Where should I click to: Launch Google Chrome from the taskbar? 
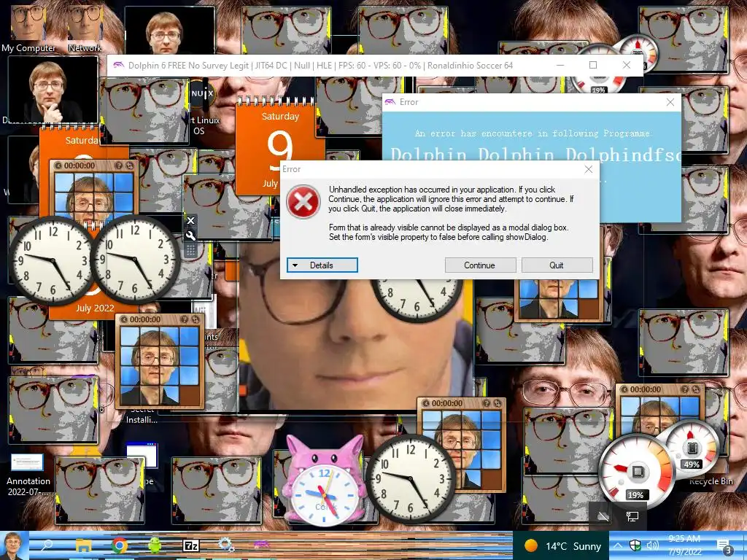click(120, 545)
